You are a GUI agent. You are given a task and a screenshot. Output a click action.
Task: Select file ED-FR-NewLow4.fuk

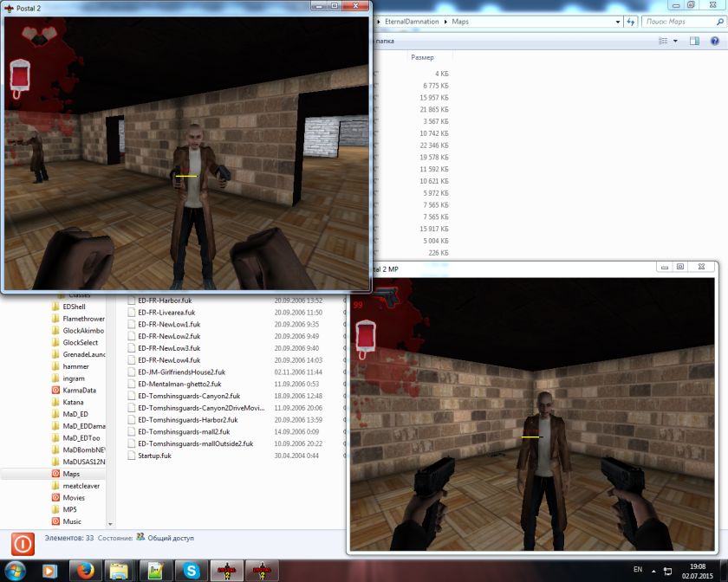point(169,360)
